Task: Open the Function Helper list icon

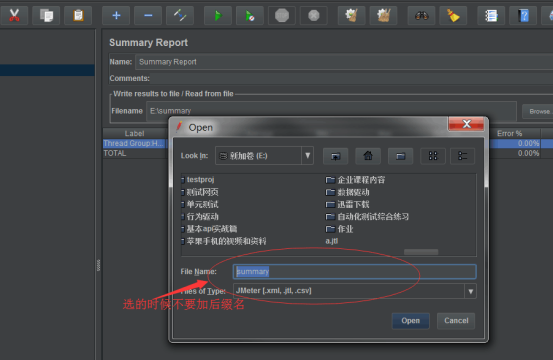Action: pos(491,16)
